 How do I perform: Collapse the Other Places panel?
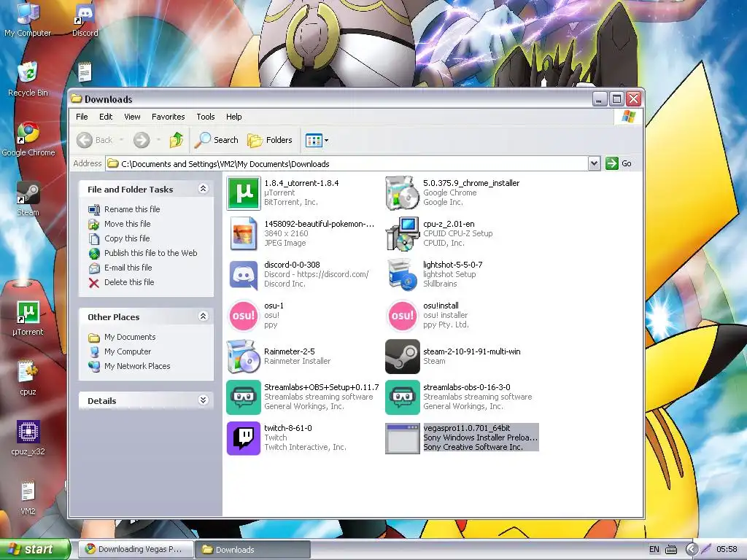click(x=203, y=316)
